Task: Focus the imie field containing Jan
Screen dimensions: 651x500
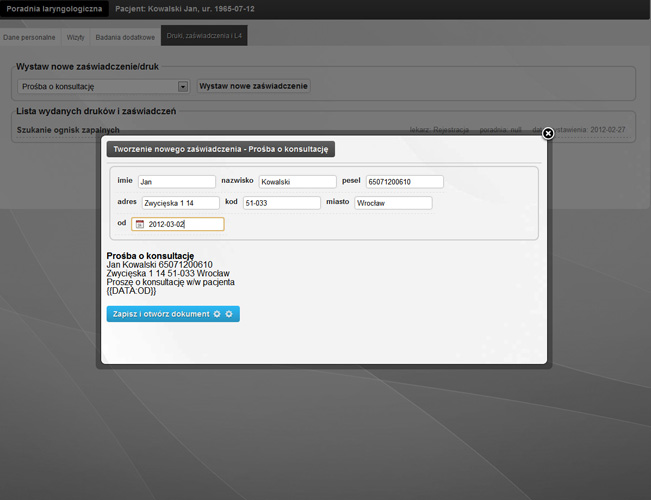Action: click(177, 181)
